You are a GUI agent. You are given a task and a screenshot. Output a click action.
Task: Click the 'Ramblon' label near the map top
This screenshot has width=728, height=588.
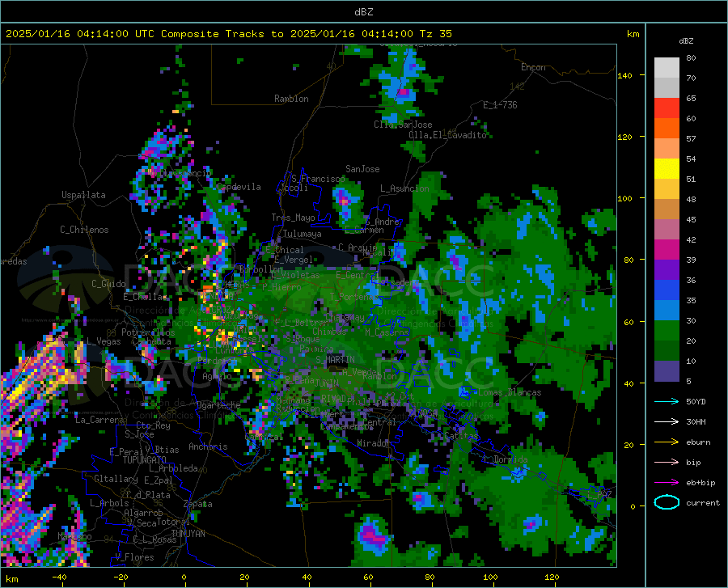pos(291,99)
